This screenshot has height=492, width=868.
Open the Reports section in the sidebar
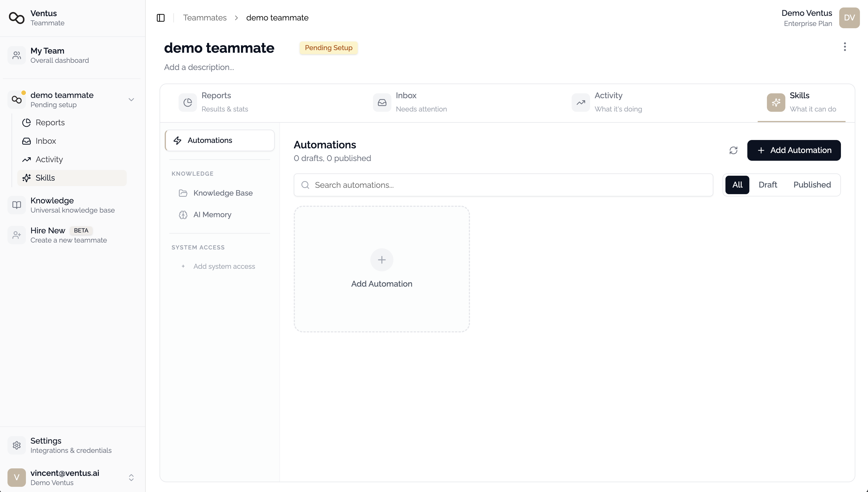click(x=50, y=123)
